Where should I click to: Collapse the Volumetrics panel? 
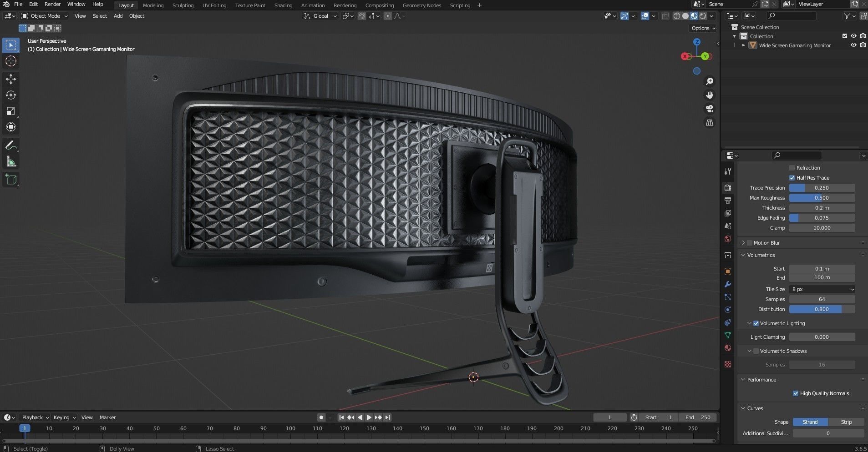743,255
